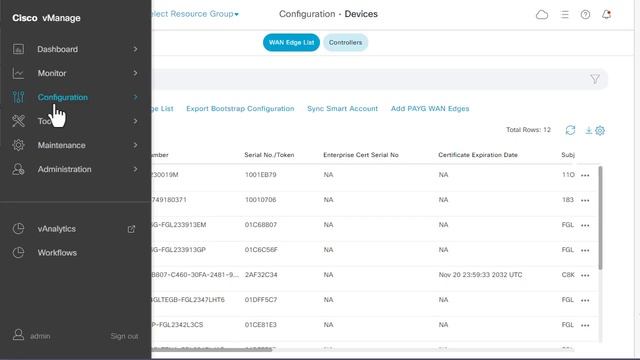Click the table vertical scrollbar
Image resolution: width=640 pixels, height=360 pixels.
point(600,218)
